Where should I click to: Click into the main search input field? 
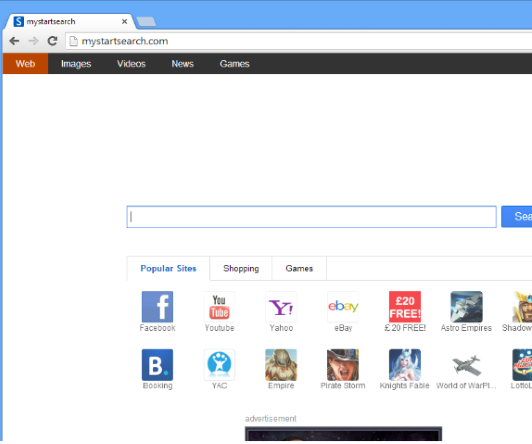pyautogui.click(x=311, y=217)
